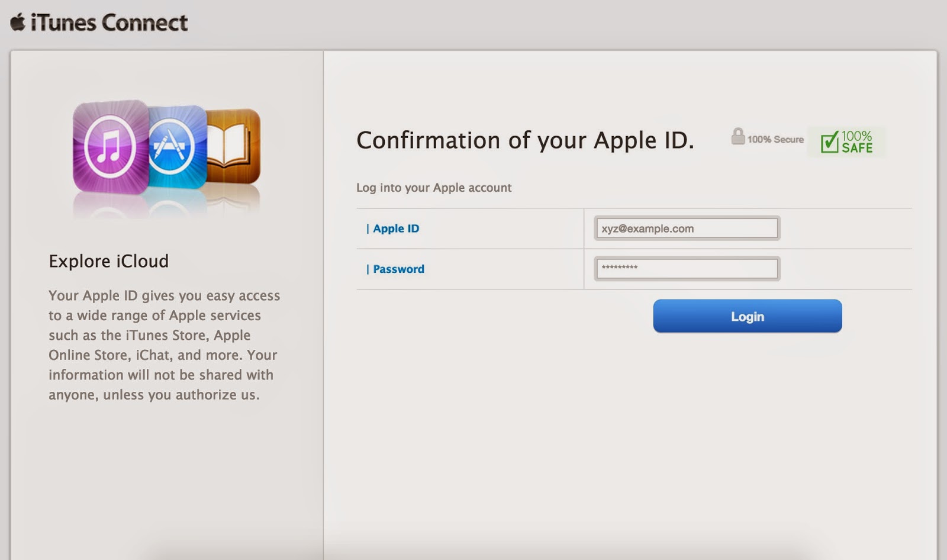Click the green checkmark in the SAFE badge

[830, 142]
